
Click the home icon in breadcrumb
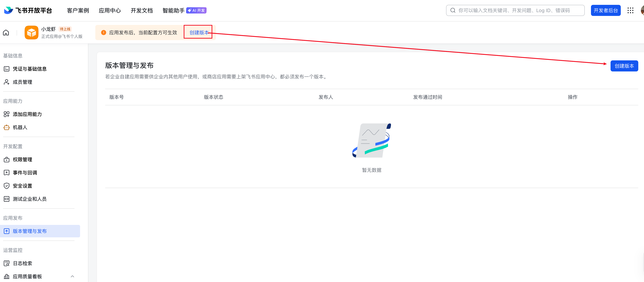coord(6,33)
